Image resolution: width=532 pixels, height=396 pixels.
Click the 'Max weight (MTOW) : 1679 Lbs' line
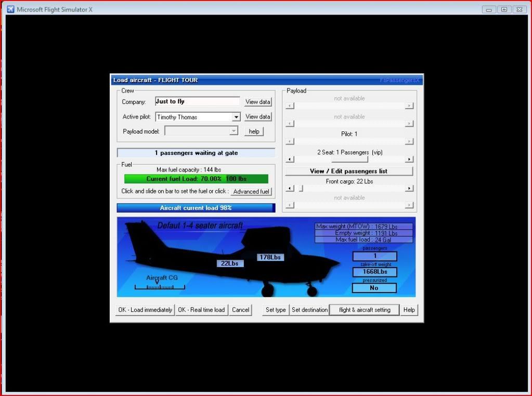(364, 227)
